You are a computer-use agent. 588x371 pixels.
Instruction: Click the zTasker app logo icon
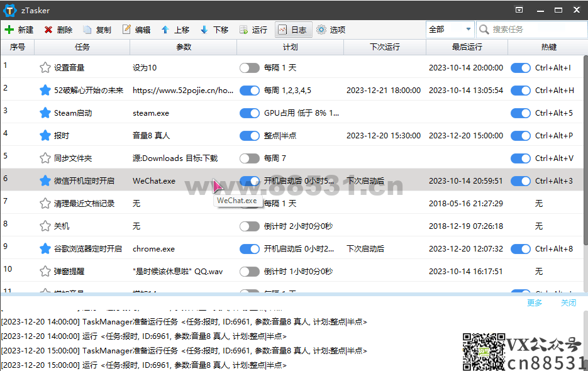coord(10,10)
